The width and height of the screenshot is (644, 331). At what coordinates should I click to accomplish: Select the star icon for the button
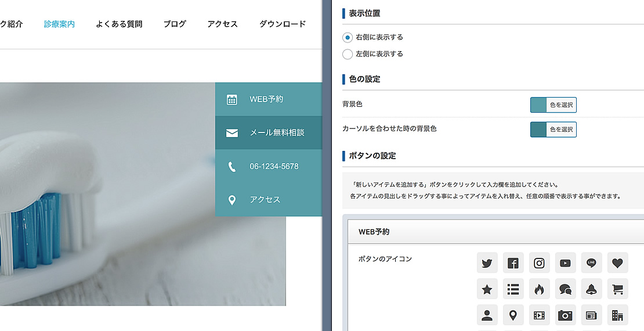[x=487, y=289]
